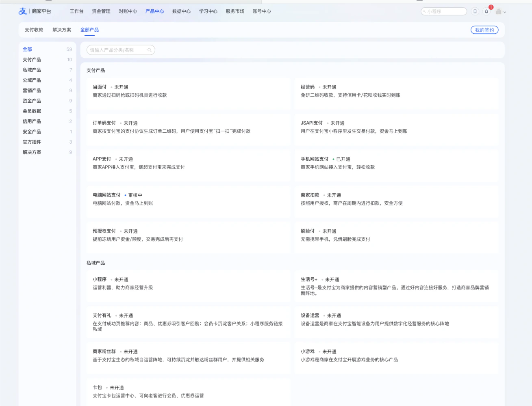Open the 手机网站支付 product card

click(397, 166)
